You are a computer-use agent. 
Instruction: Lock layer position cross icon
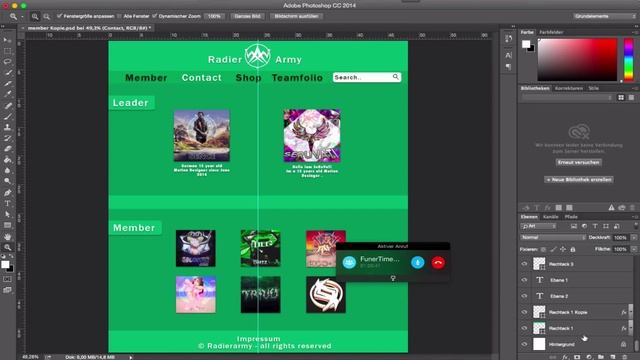click(x=563, y=249)
